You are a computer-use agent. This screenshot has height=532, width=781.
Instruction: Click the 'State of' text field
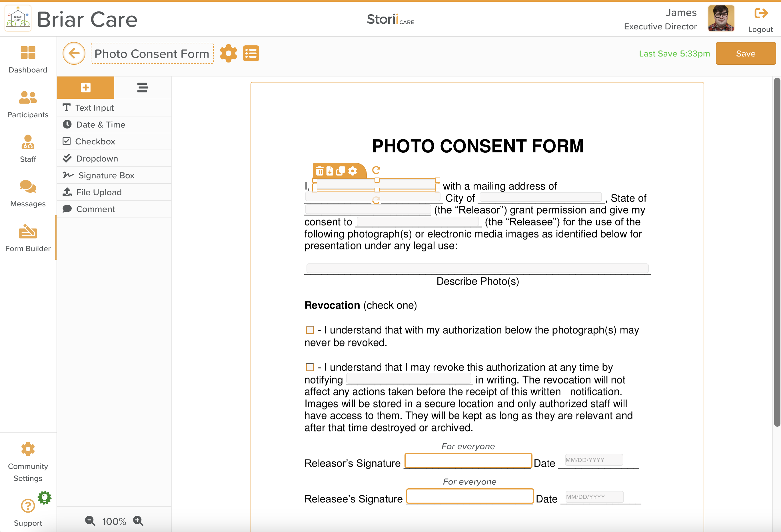click(x=368, y=209)
